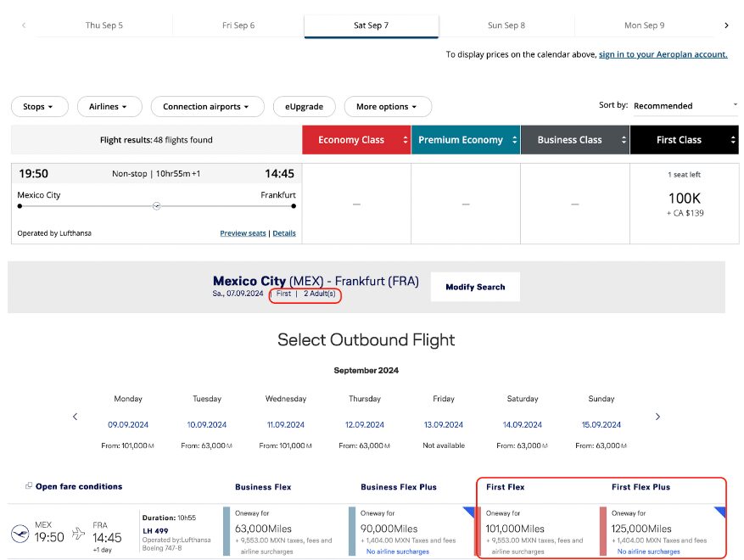The width and height of the screenshot is (744, 560).
Task: Click the Lufthansa crane logo icon
Action: (x=20, y=533)
